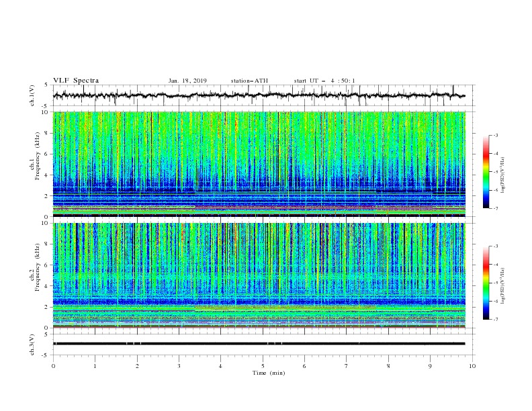Click the "-7" label on the lower color bar
This screenshot has width=532, height=411.
pyautogui.click(x=496, y=320)
